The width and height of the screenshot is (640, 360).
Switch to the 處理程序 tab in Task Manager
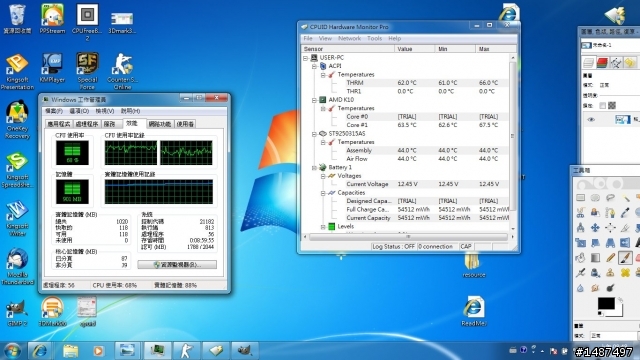[87, 124]
